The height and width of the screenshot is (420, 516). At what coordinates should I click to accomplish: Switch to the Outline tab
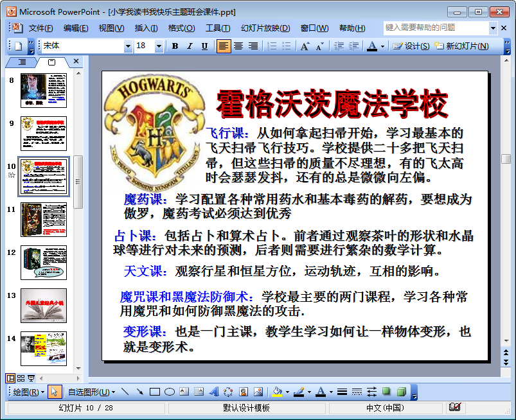(22, 62)
